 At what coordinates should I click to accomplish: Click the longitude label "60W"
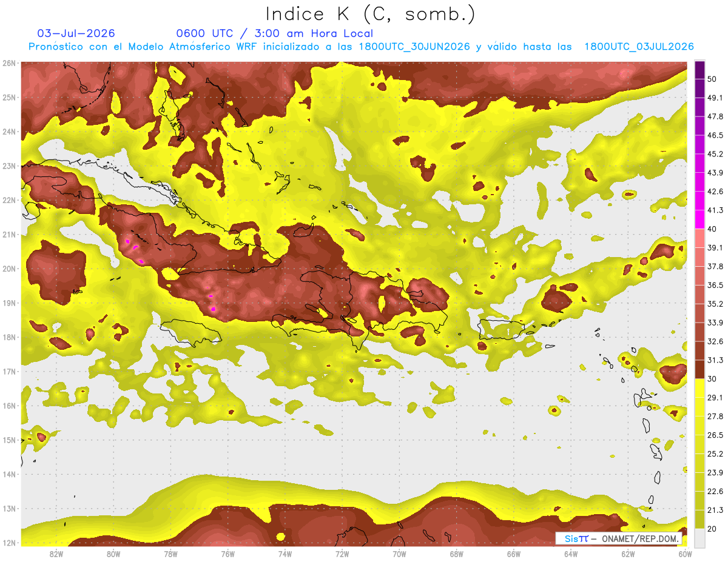[685, 554]
